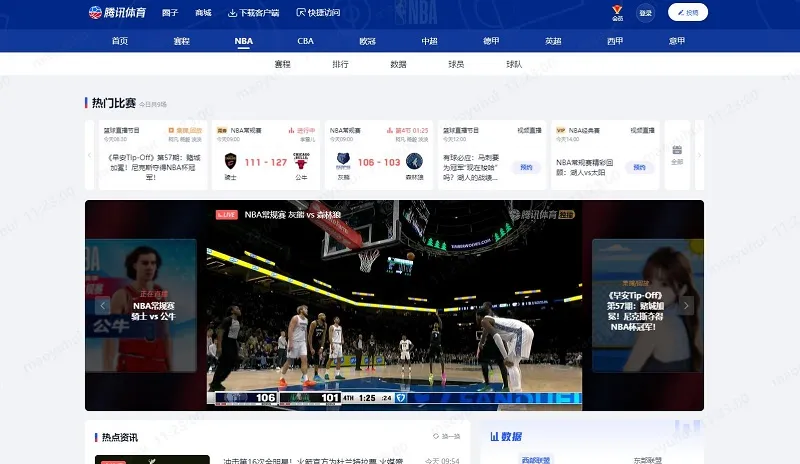Open the 英超 nav item
This screenshot has width=800, height=464.
[553, 41]
